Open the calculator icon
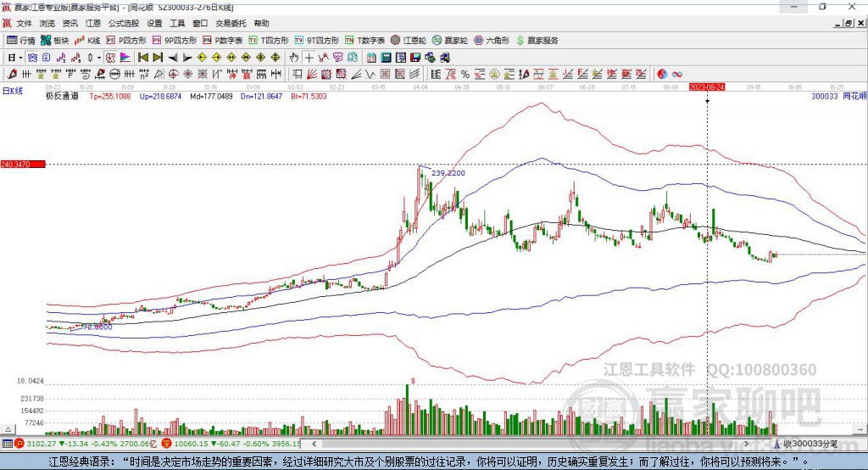Screen dimensions: 868x470 pyautogui.click(x=387, y=58)
